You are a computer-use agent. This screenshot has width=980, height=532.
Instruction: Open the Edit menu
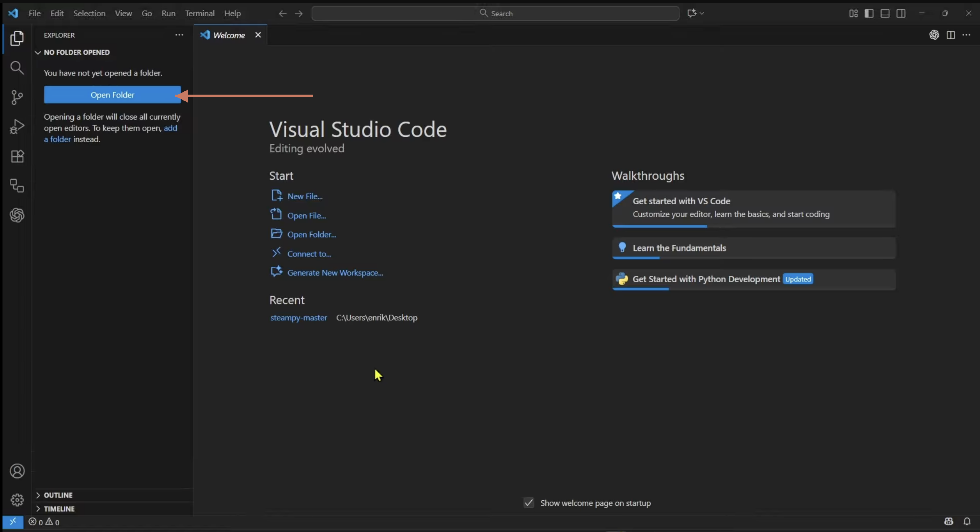click(57, 13)
